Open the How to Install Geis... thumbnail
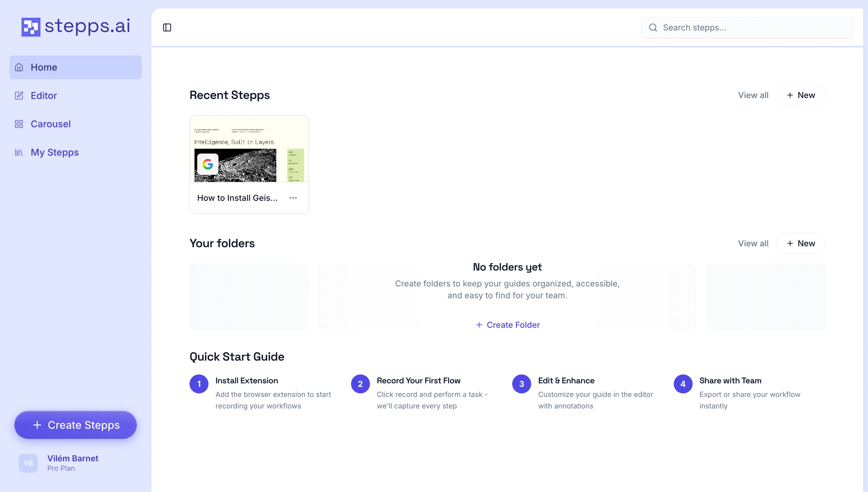This screenshot has height=492, width=868. click(x=249, y=149)
